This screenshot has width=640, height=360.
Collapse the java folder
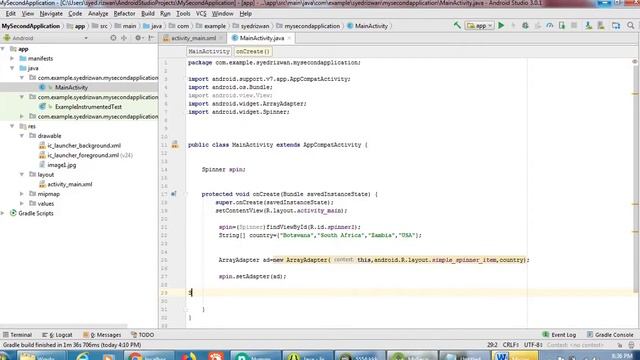coord(13,68)
